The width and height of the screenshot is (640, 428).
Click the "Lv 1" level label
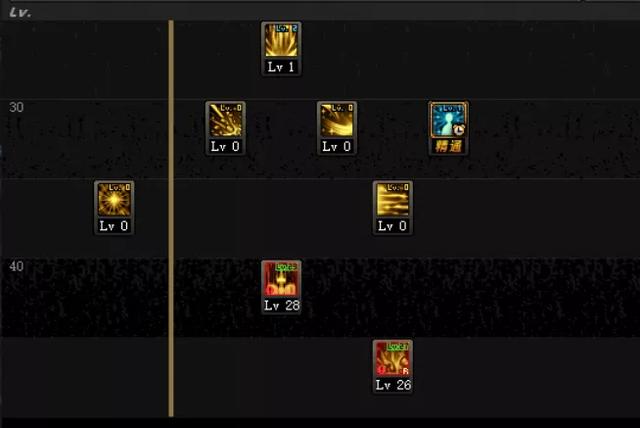[281, 67]
